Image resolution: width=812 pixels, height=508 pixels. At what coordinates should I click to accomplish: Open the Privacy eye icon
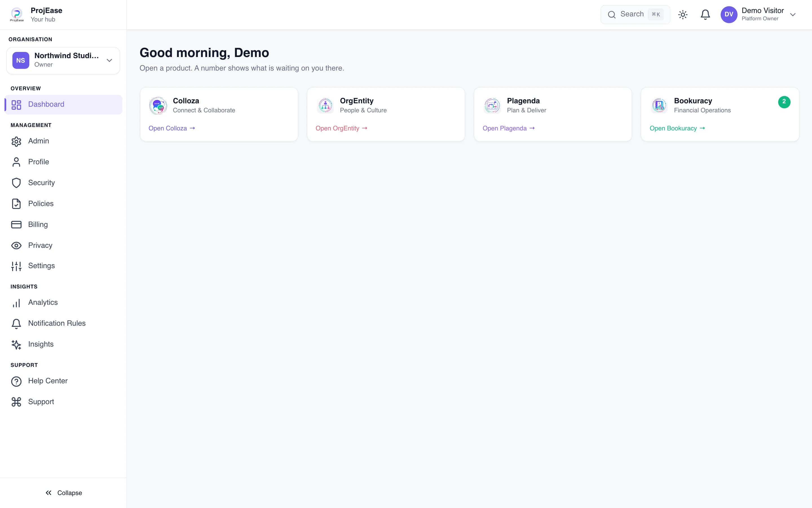pyautogui.click(x=16, y=246)
